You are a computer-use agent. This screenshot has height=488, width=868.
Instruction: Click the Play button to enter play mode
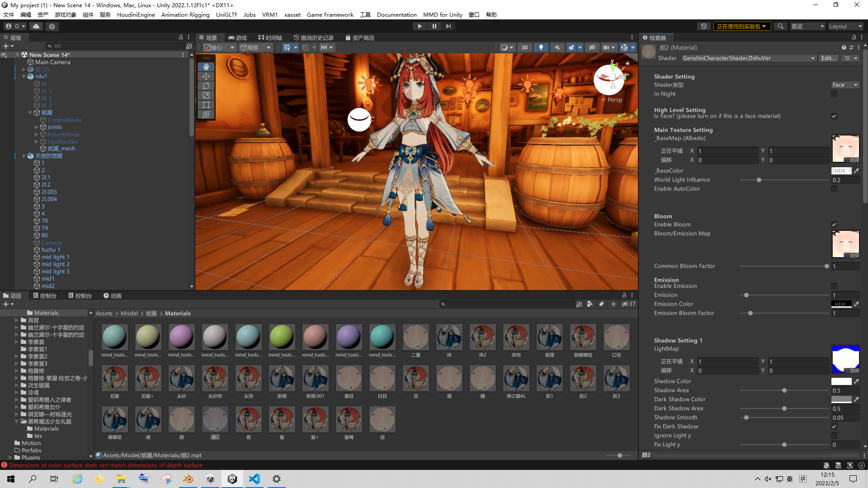point(420,26)
